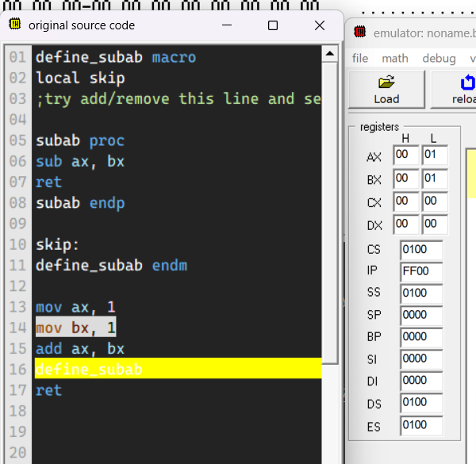This screenshot has width=476, height=464.
Task: Click the folder icon on Load button
Action: 386,82
